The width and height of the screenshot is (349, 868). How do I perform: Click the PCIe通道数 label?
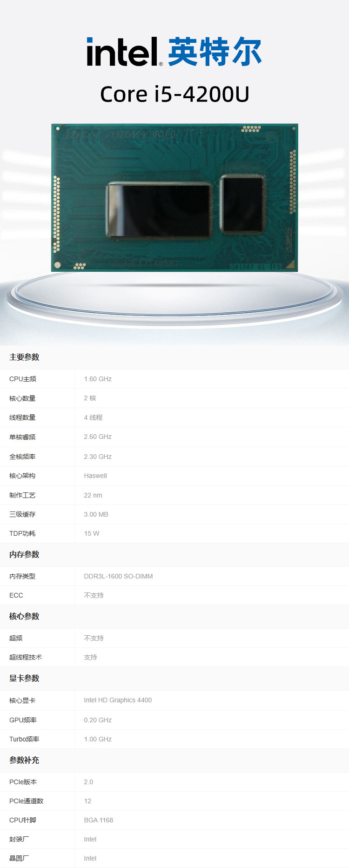click(27, 801)
